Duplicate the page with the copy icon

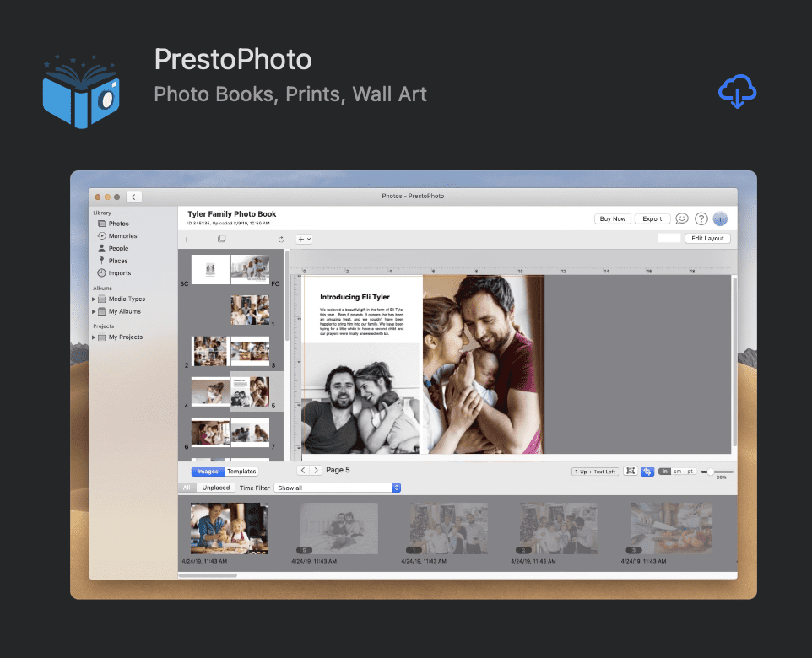[x=222, y=239]
